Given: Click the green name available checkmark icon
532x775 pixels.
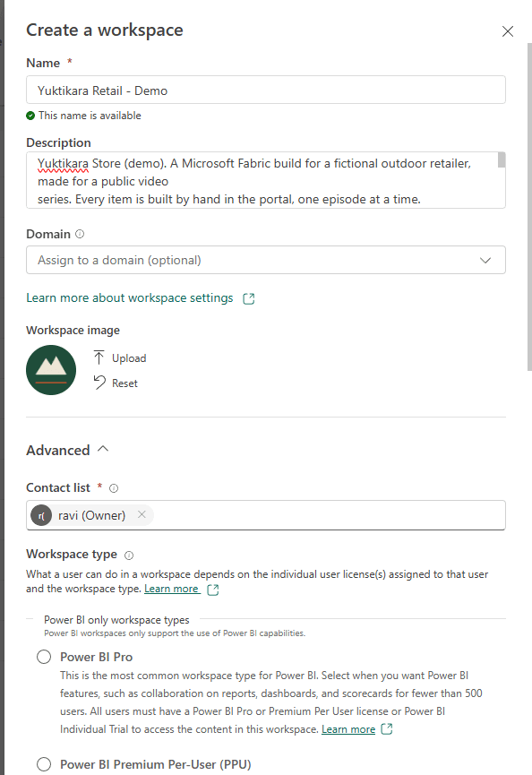Looking at the screenshot, I should pyautogui.click(x=30, y=116).
